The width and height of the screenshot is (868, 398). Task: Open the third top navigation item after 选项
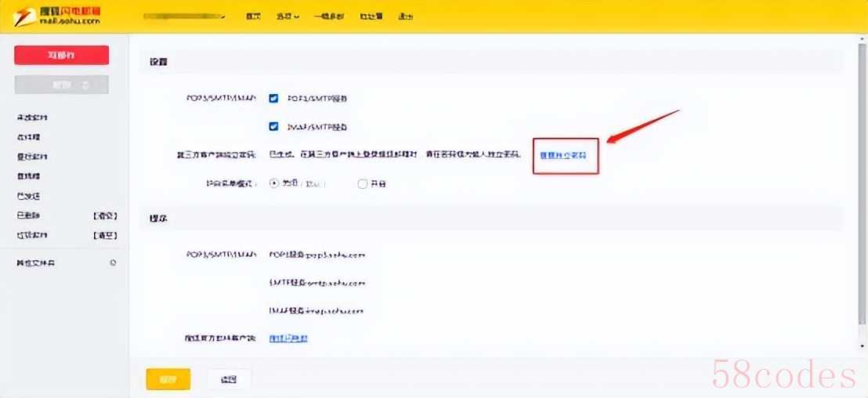click(367, 16)
